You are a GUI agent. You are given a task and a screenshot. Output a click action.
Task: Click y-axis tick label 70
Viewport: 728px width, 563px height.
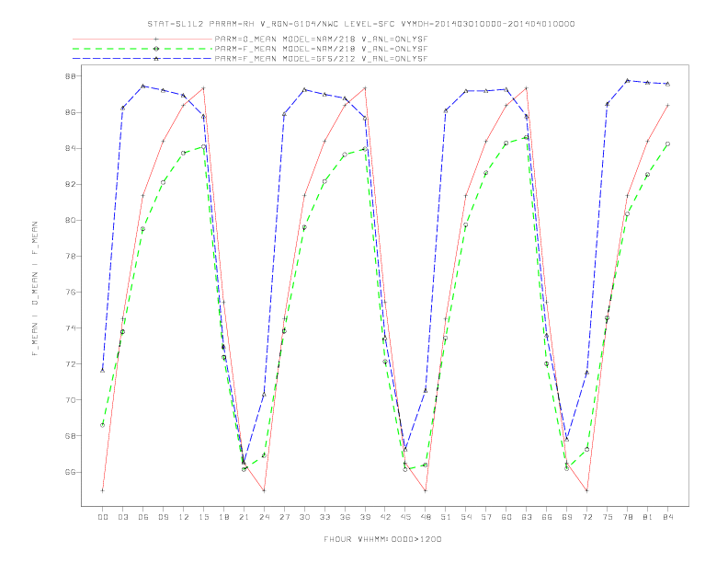click(70, 400)
